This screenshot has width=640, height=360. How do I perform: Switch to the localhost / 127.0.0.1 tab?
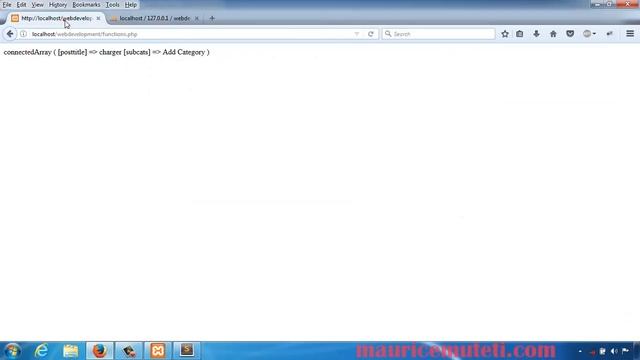point(154,18)
